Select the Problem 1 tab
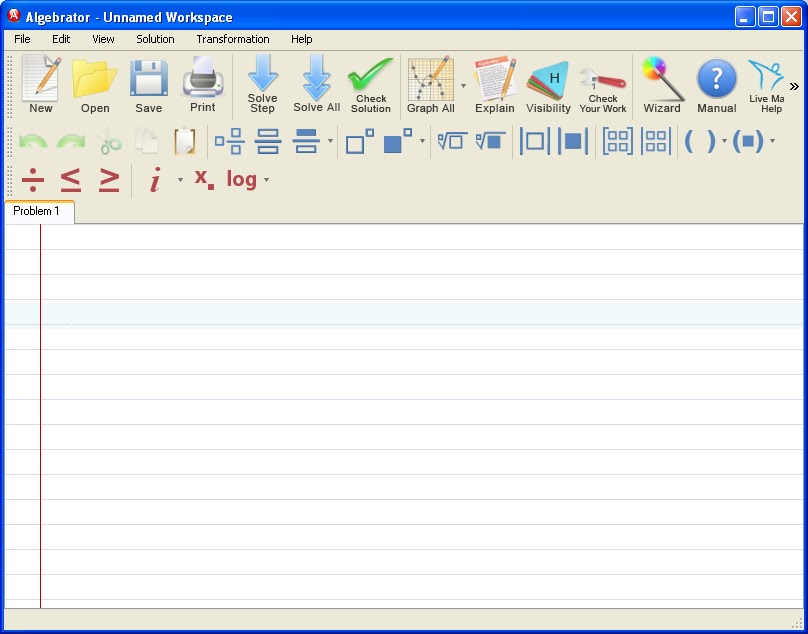 (39, 211)
